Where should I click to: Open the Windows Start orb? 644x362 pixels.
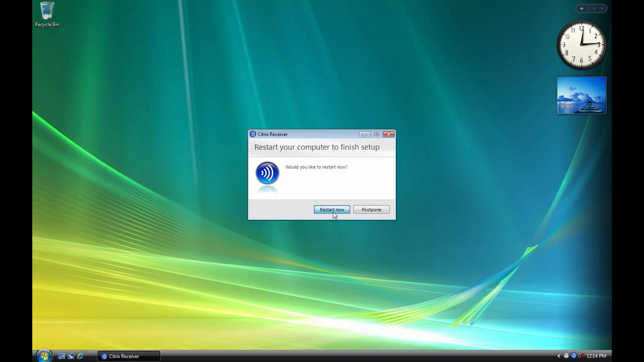pyautogui.click(x=44, y=355)
